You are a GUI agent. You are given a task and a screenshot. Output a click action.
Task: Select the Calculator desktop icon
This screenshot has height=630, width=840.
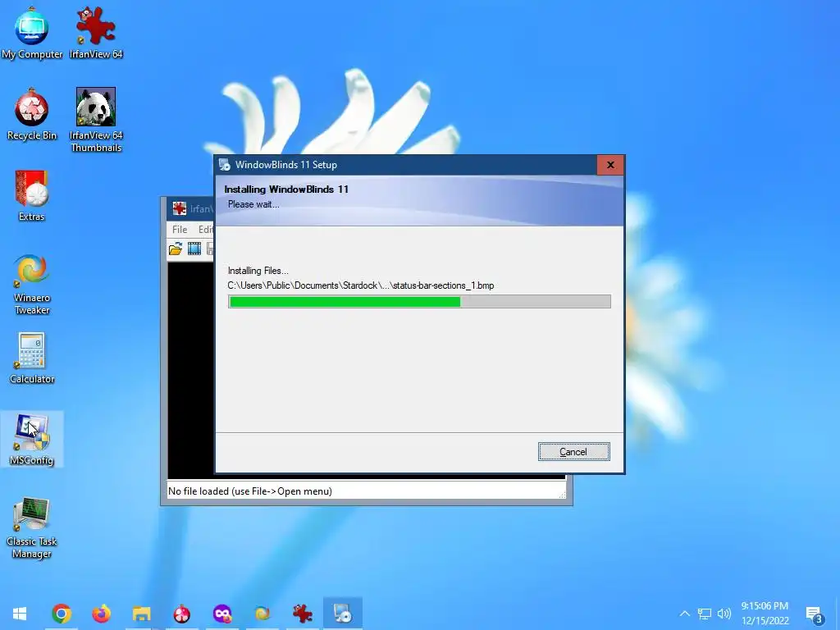click(32, 358)
